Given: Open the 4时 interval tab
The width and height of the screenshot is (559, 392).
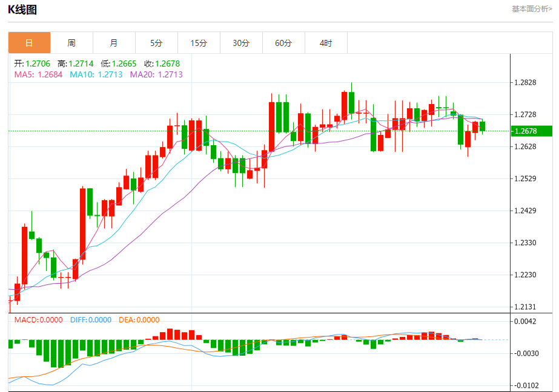Looking at the screenshot, I should [326, 43].
